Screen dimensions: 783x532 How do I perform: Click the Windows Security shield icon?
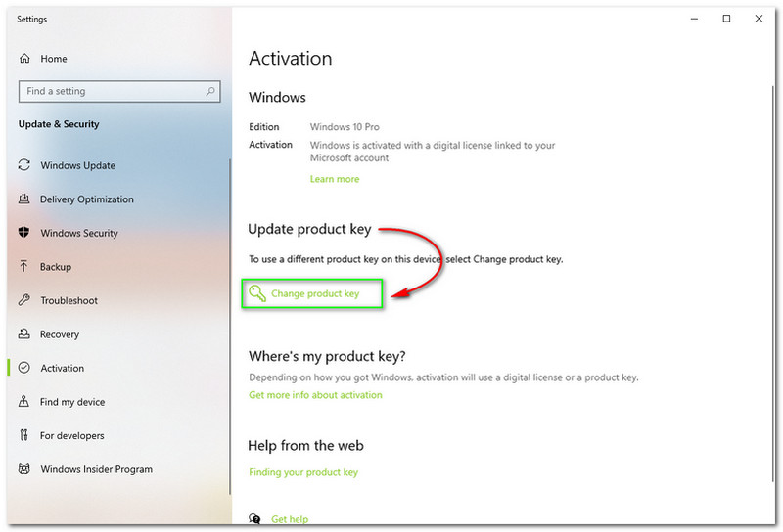(24, 233)
